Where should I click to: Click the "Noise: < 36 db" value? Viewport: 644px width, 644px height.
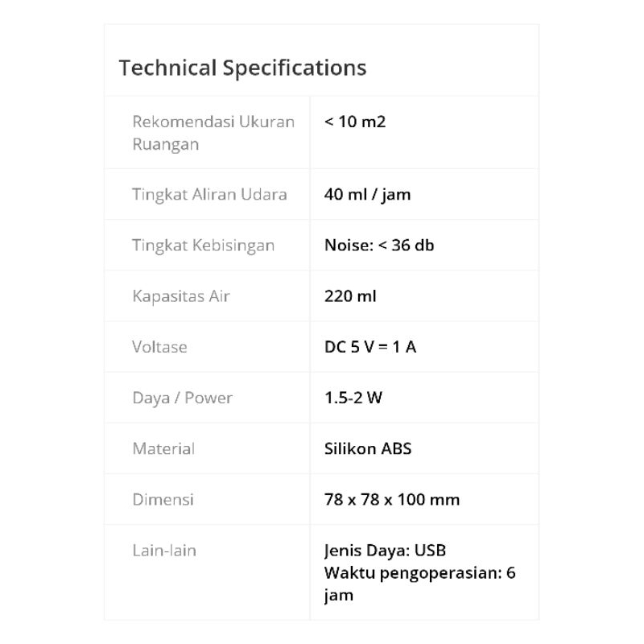pyautogui.click(x=378, y=246)
